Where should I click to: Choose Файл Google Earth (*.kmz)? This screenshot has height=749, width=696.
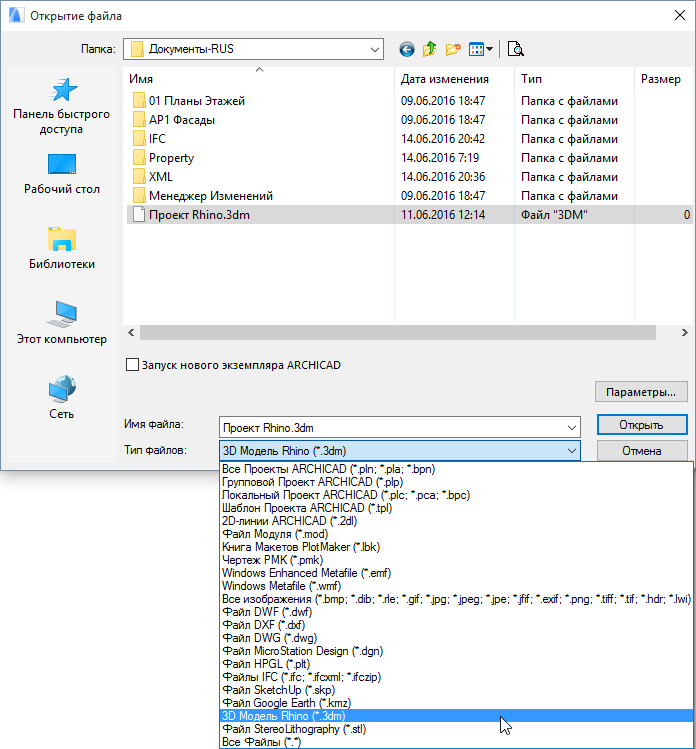click(x=456, y=703)
